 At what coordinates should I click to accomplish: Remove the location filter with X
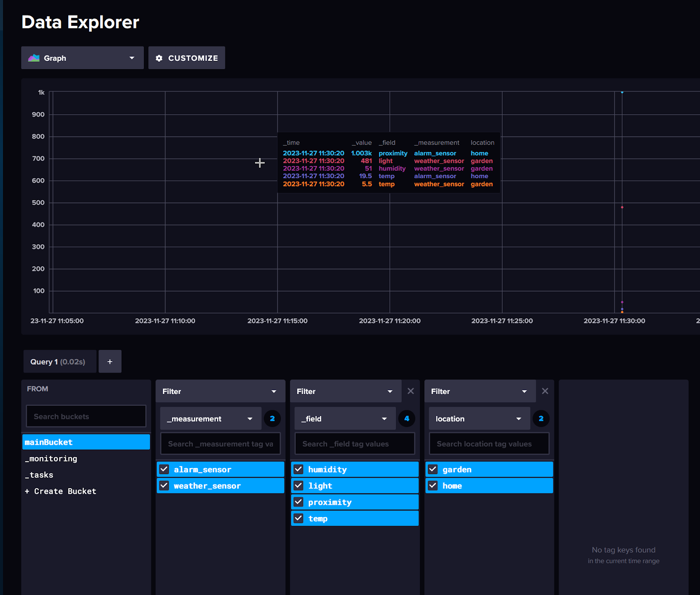[545, 391]
